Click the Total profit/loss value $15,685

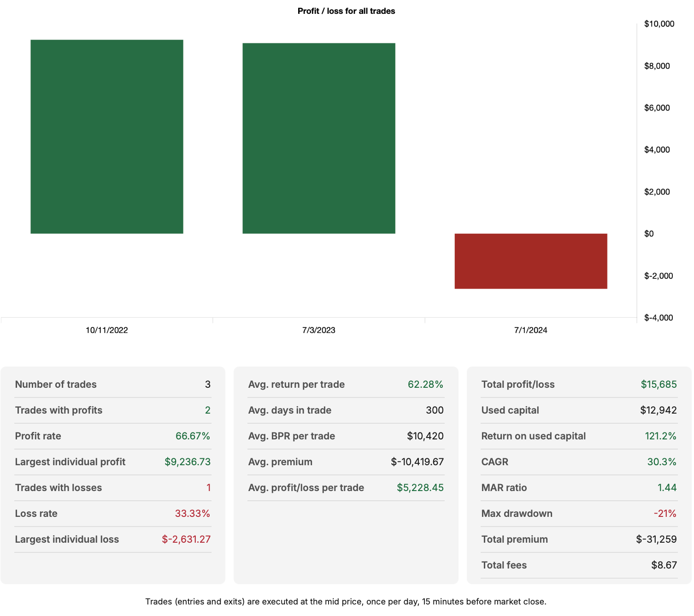point(659,384)
